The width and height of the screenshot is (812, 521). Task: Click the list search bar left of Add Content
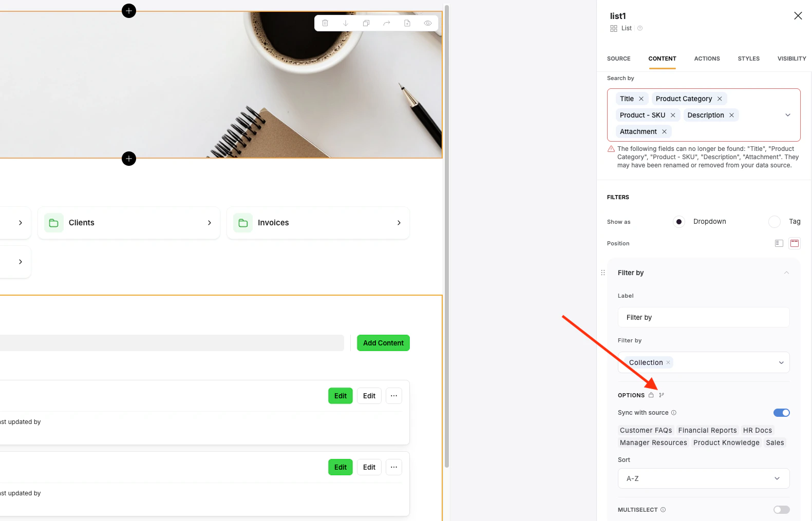point(172,343)
